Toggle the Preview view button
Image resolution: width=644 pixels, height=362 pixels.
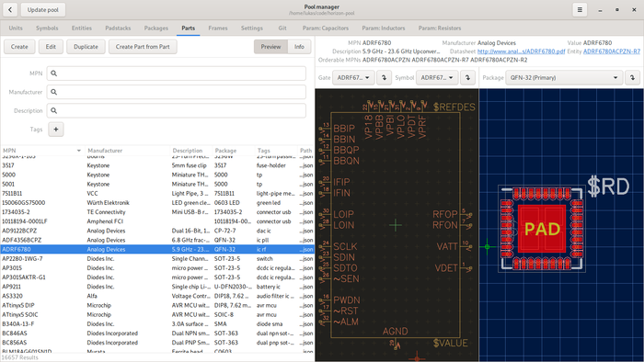click(x=270, y=47)
